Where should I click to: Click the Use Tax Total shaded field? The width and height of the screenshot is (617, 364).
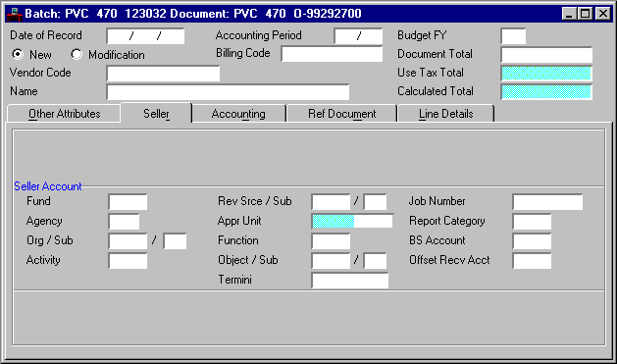click(546, 74)
